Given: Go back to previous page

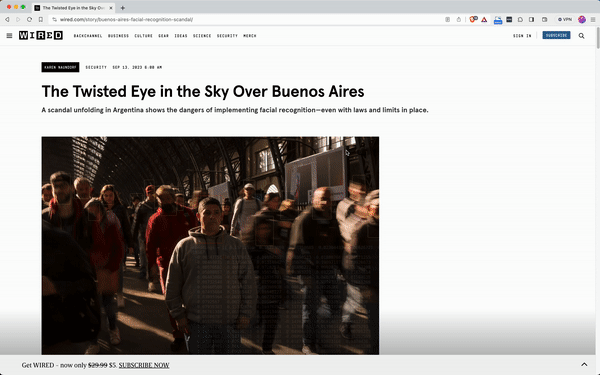Looking at the screenshot, I should point(7,20).
